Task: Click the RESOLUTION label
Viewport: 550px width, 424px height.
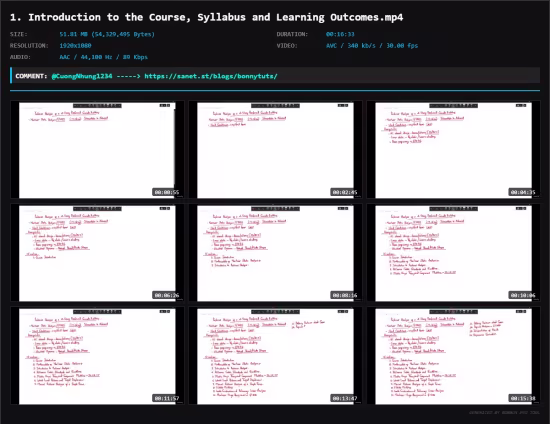Action: 29,46
